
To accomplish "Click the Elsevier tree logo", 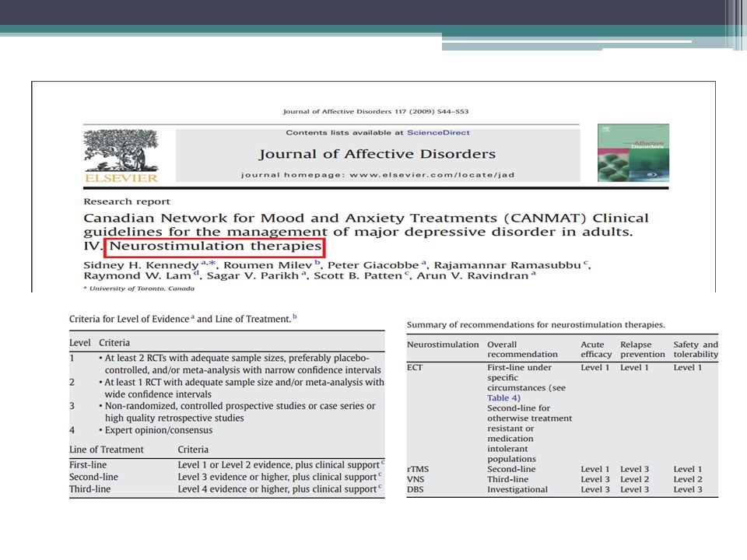I will [121, 156].
